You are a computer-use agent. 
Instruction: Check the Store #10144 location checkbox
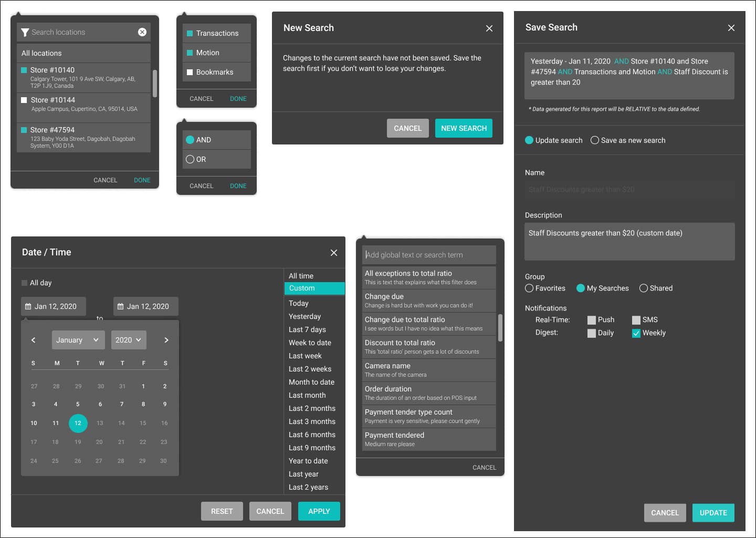24,100
